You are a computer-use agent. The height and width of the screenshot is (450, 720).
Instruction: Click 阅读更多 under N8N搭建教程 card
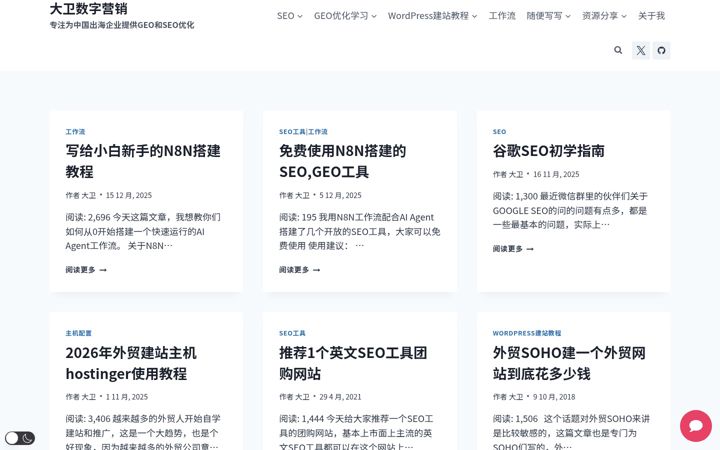point(86,270)
